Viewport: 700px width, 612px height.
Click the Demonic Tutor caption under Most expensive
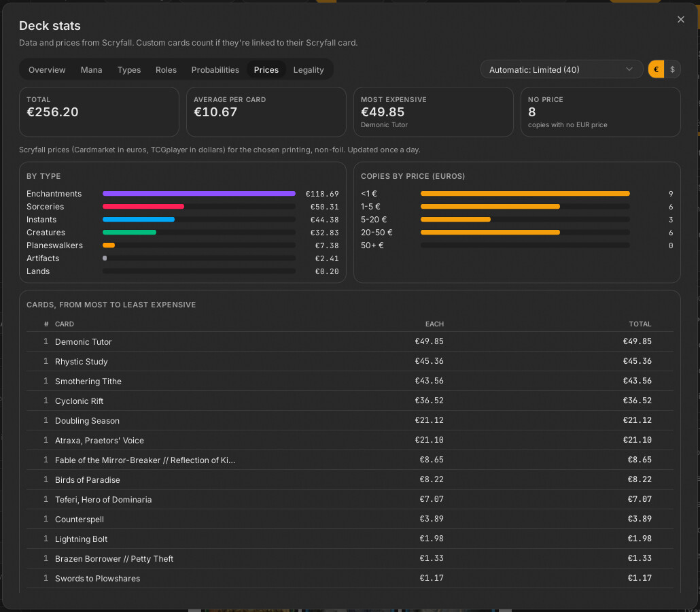[384, 125]
